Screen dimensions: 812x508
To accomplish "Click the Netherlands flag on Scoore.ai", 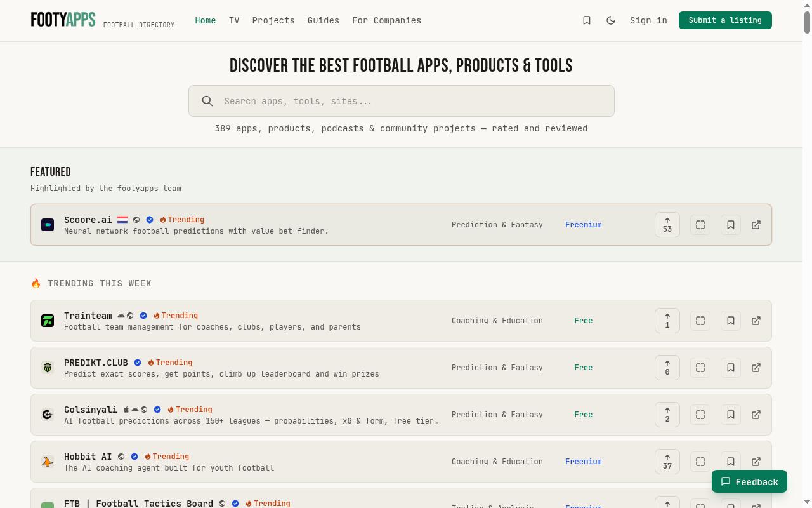I will 122,220.
